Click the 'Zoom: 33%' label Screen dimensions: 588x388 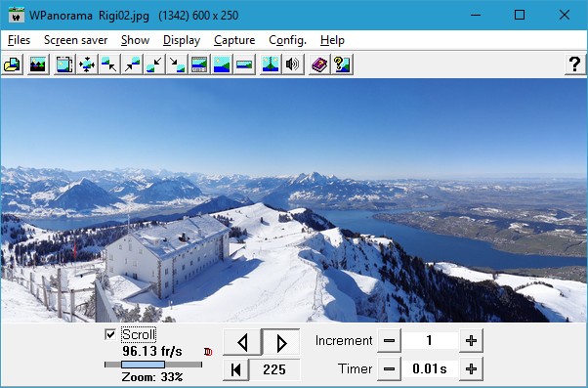[152, 376]
